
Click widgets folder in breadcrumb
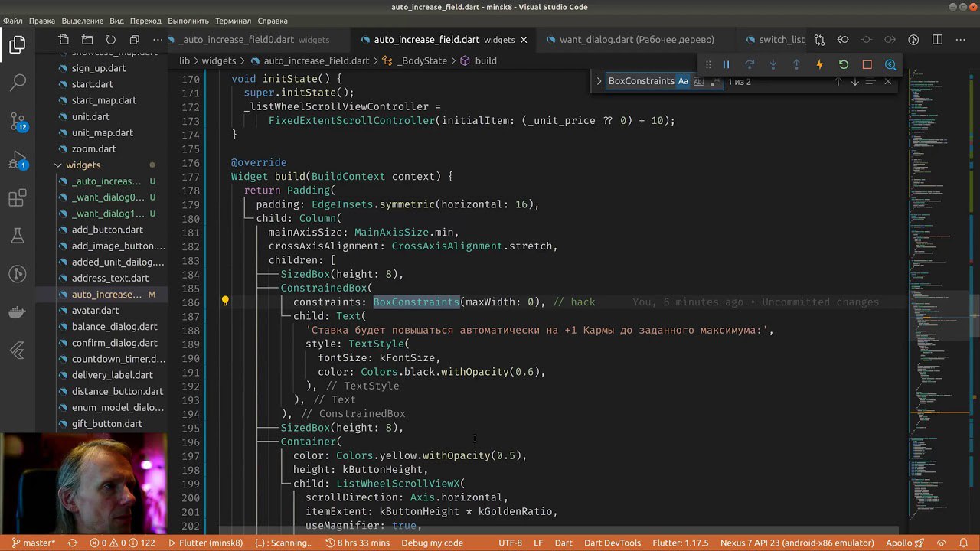(x=218, y=60)
